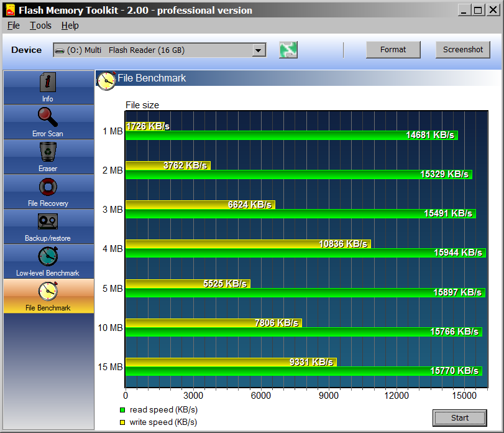Start the file benchmark
This screenshot has width=504, height=433.
(459, 417)
